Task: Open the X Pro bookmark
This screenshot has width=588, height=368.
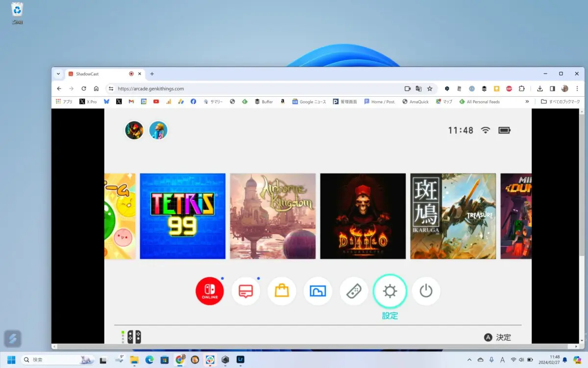Action: click(x=88, y=102)
